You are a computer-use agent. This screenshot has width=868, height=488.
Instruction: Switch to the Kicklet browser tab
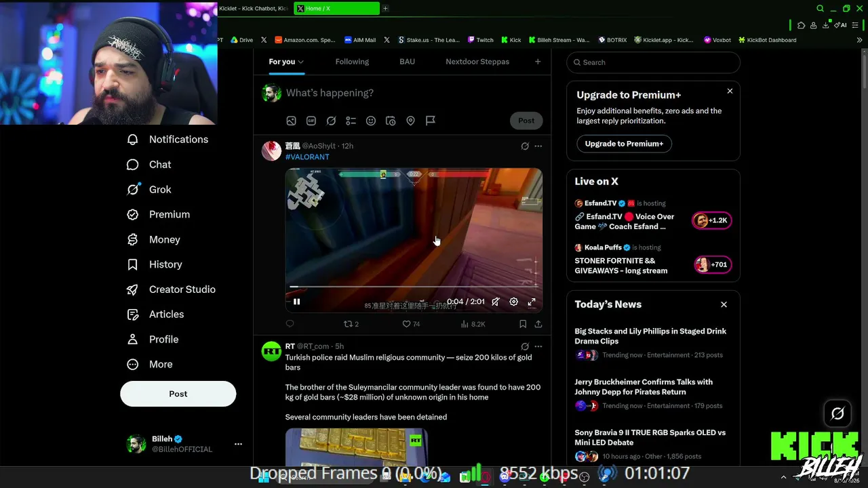255,8
